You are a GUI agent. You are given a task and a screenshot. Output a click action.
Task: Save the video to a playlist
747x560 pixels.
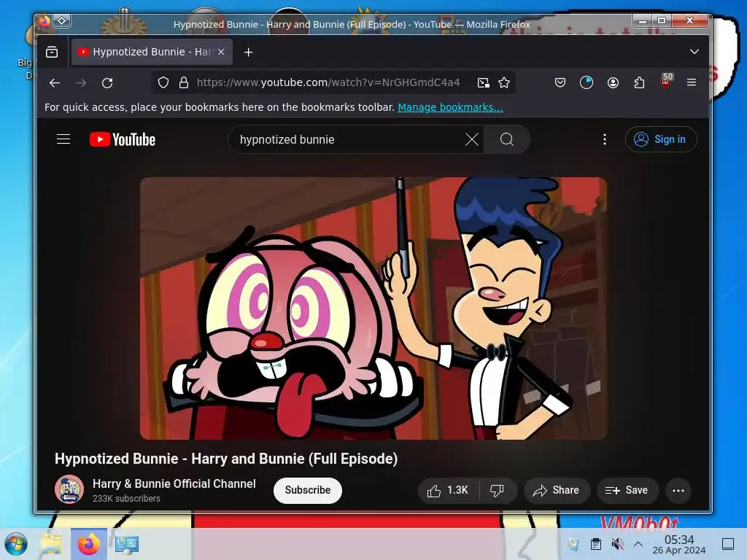coord(627,491)
